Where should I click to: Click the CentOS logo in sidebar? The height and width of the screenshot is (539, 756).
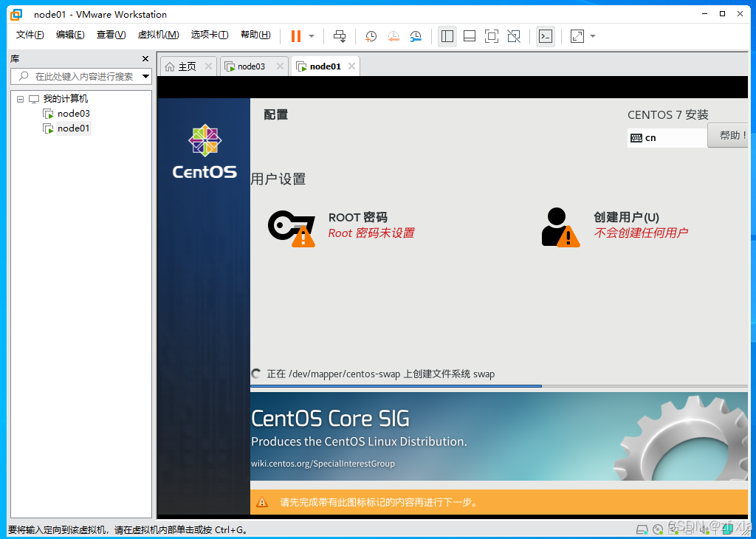point(205,152)
